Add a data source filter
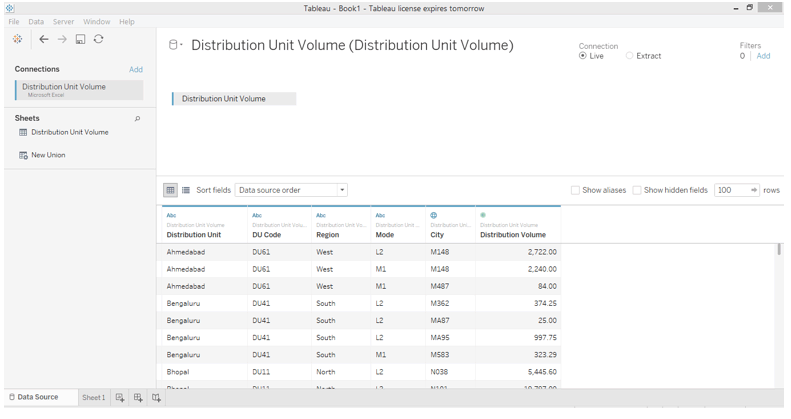This screenshot has width=791, height=419. 763,56
